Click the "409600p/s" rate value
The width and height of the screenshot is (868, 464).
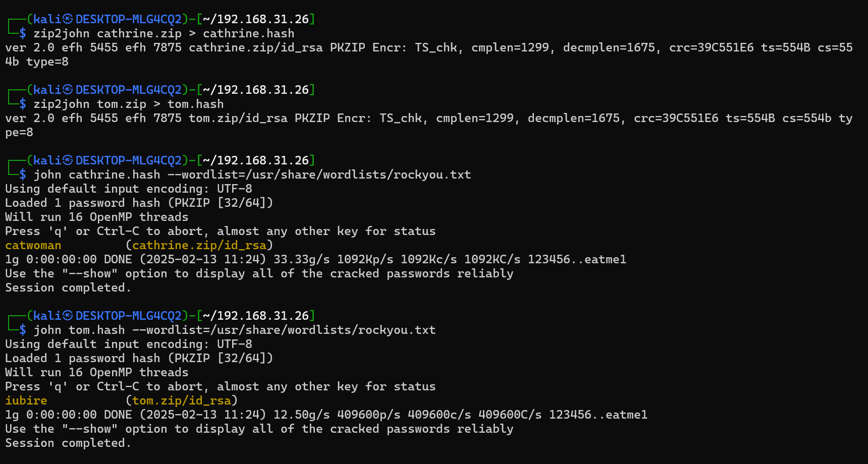pyautogui.click(x=369, y=415)
